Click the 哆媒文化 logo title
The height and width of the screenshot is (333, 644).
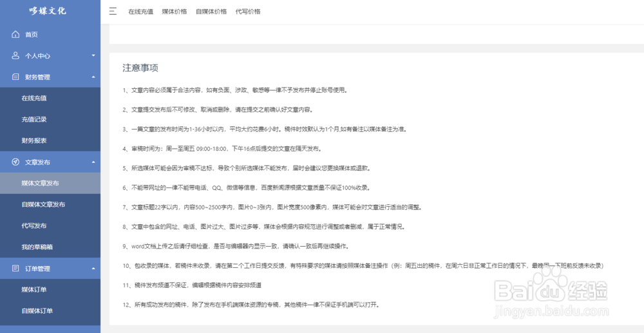point(48,11)
